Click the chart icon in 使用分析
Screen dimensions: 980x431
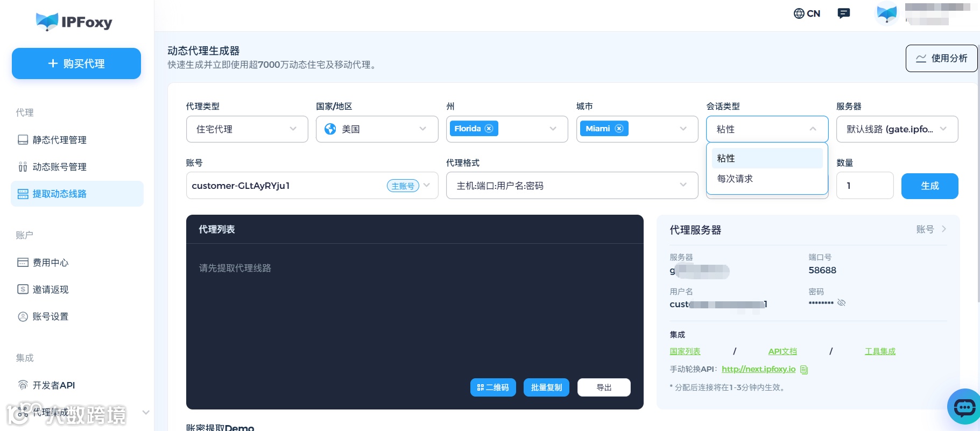click(921, 59)
